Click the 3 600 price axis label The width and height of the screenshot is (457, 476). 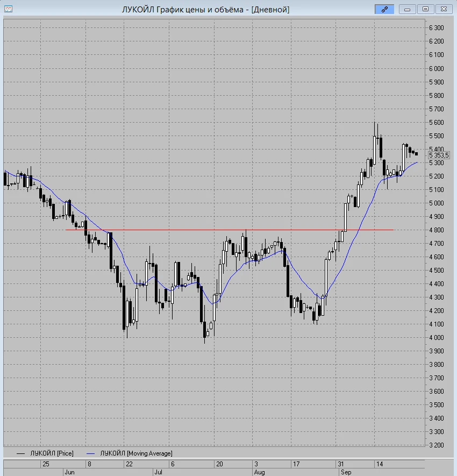pos(437,392)
